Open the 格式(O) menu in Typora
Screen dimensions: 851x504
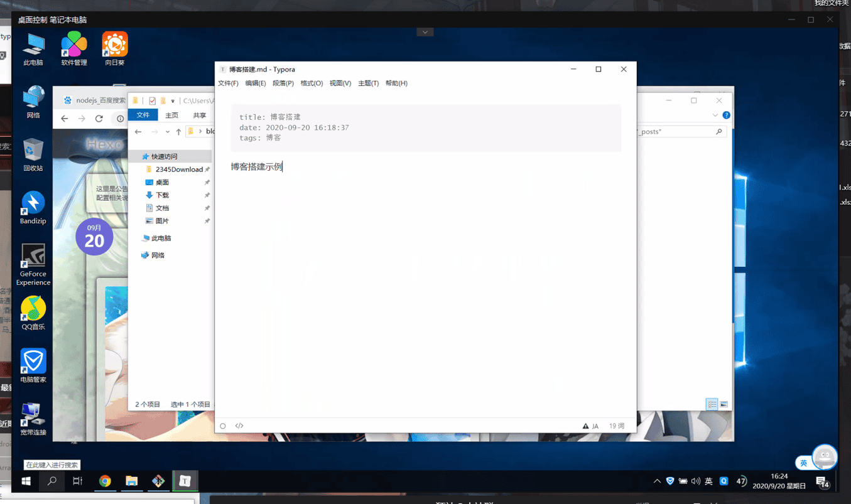[312, 83]
